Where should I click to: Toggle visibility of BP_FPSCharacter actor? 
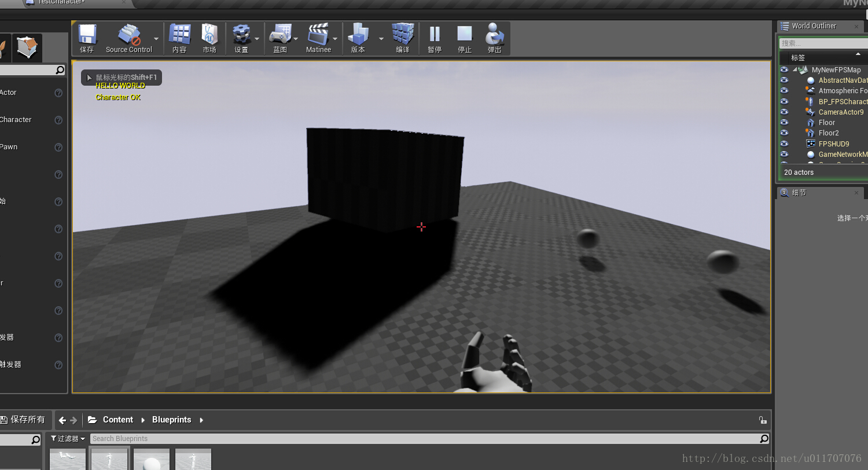tap(784, 101)
